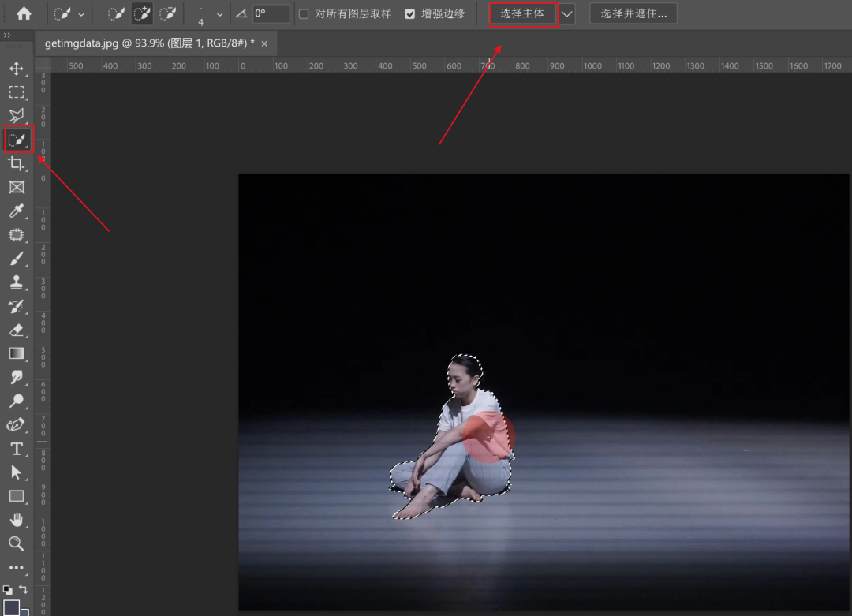Image resolution: width=852 pixels, height=616 pixels.
Task: Reset to default black and white colors
Action: (8, 589)
